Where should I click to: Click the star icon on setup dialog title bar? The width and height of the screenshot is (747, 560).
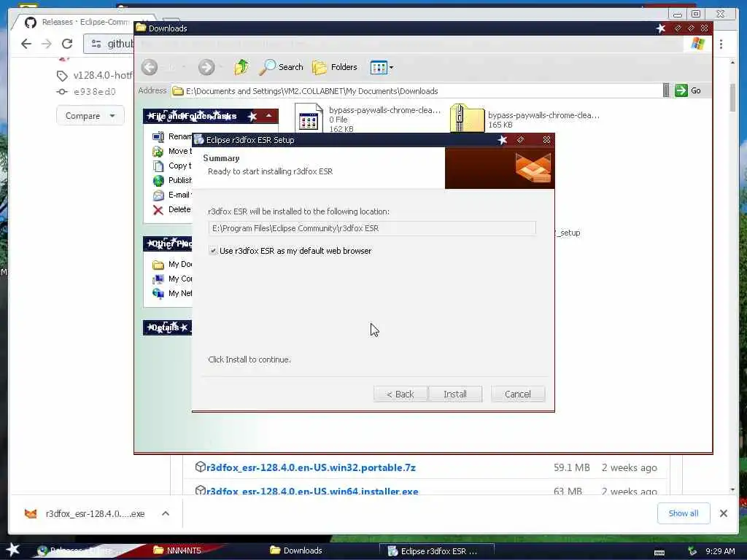tap(502, 139)
